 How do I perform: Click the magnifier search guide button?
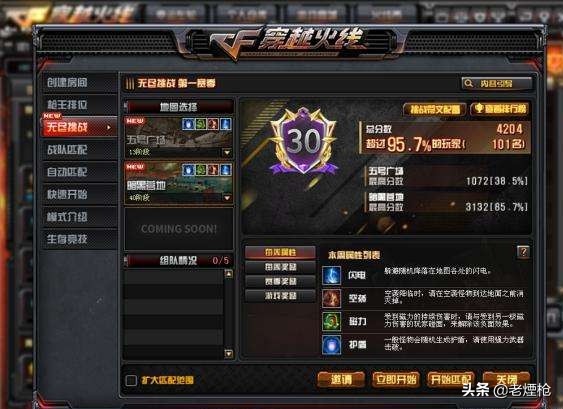[497, 84]
